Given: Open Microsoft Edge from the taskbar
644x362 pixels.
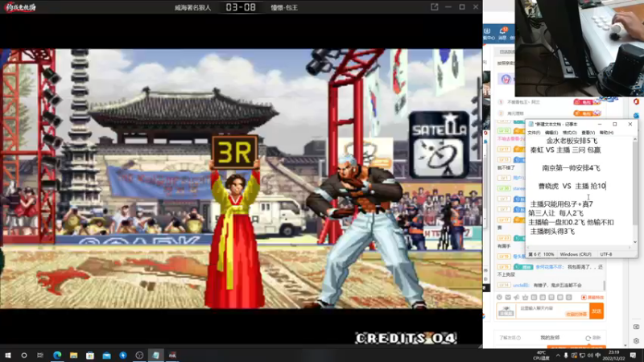Looking at the screenshot, I should tap(57, 355).
